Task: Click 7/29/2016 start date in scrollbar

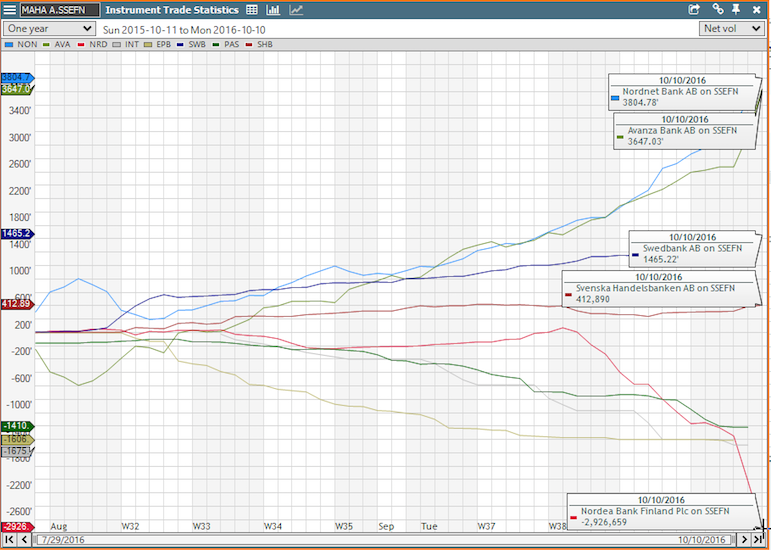Action: (63, 540)
